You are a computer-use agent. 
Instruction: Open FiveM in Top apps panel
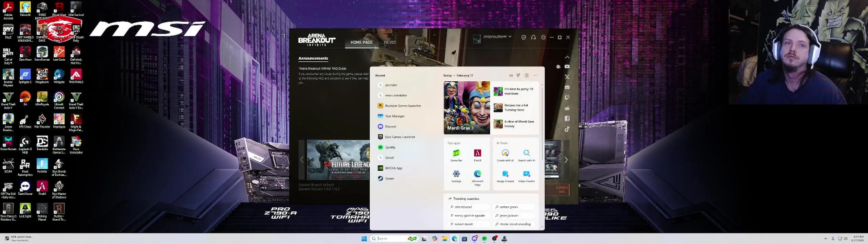[477, 155]
